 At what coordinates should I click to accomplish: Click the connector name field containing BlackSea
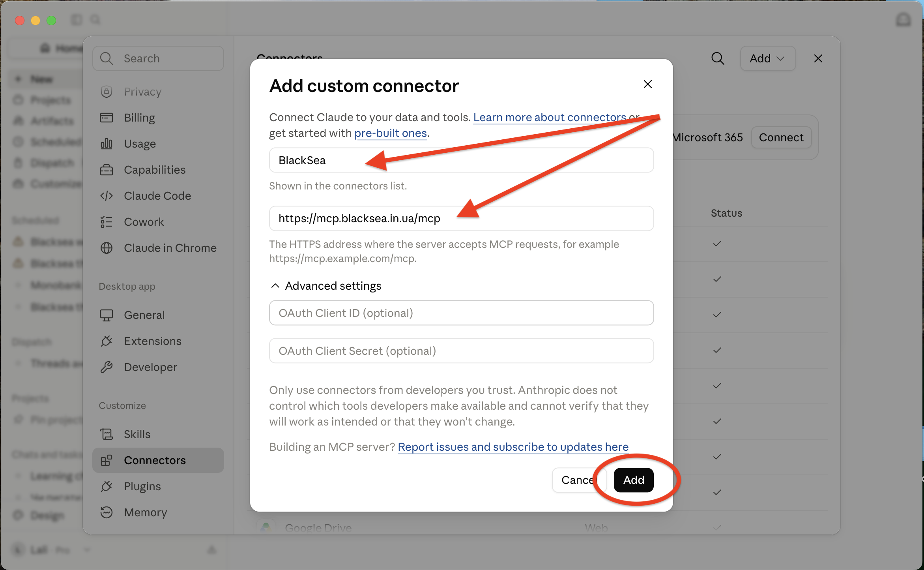pyautogui.click(x=461, y=160)
